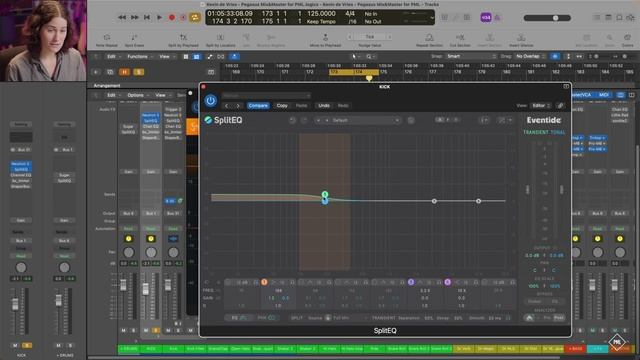The image size is (640, 360).
Task: Open the Drag No Overlap dropdown
Action: tap(530, 56)
